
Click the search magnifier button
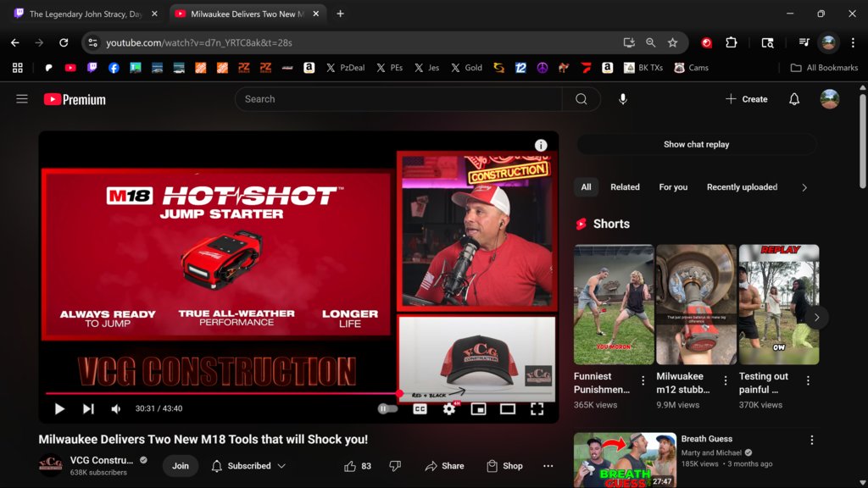click(581, 99)
